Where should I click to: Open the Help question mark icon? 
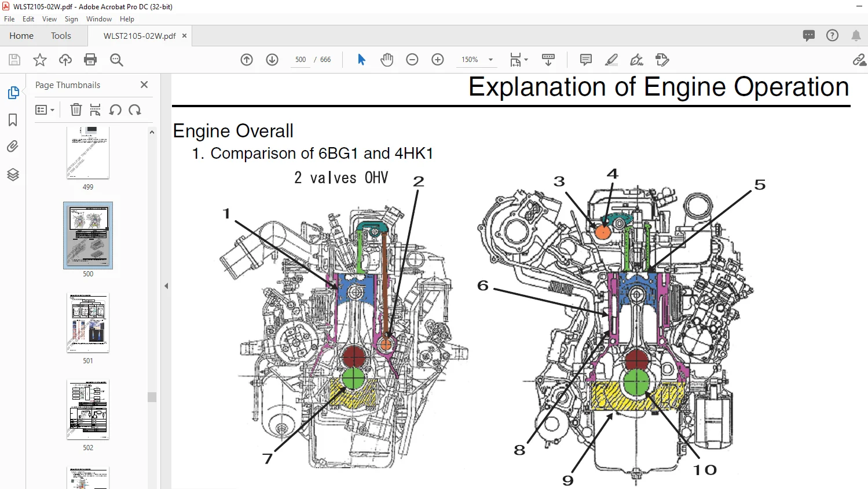pyautogui.click(x=832, y=35)
